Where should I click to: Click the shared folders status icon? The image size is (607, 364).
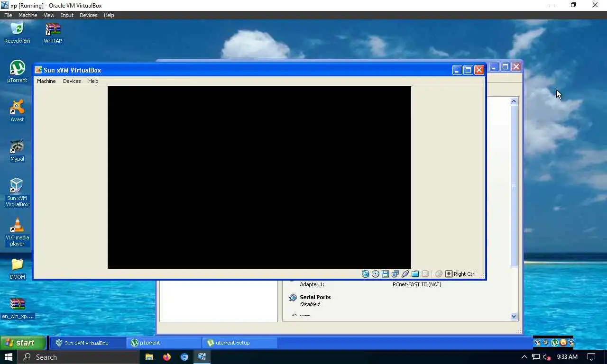pos(415,274)
